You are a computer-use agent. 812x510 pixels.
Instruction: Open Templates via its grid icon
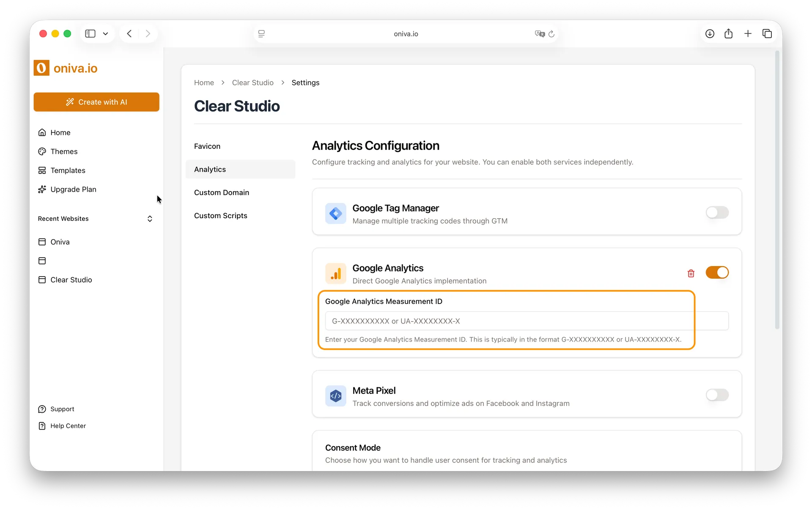pos(42,170)
